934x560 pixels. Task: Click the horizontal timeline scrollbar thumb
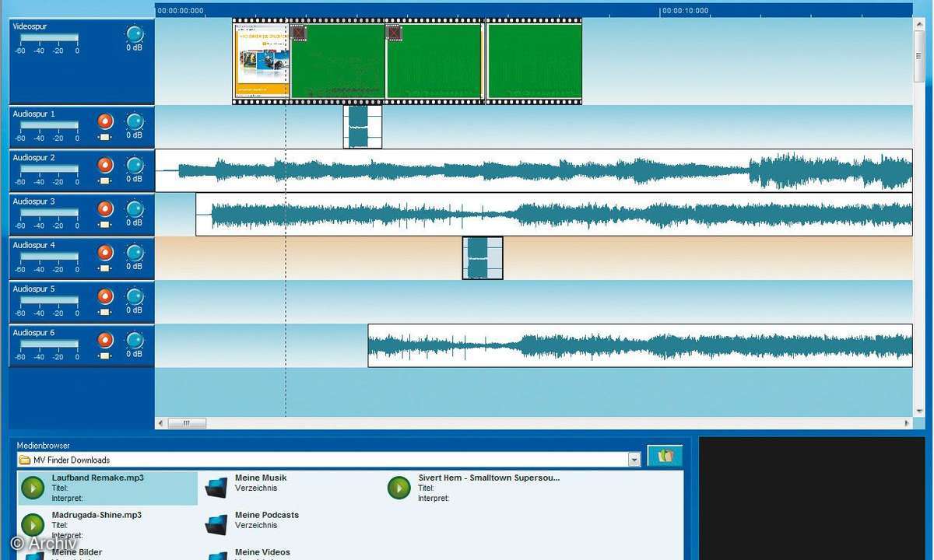coord(187,423)
